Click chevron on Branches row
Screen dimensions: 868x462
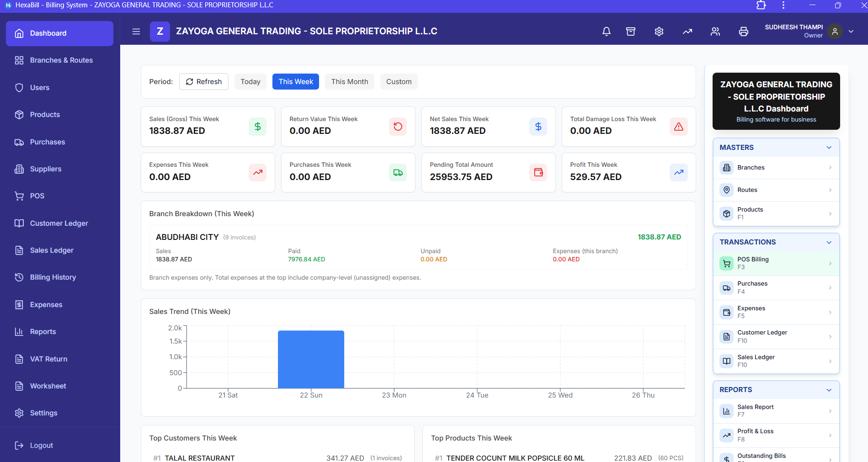pyautogui.click(x=830, y=168)
